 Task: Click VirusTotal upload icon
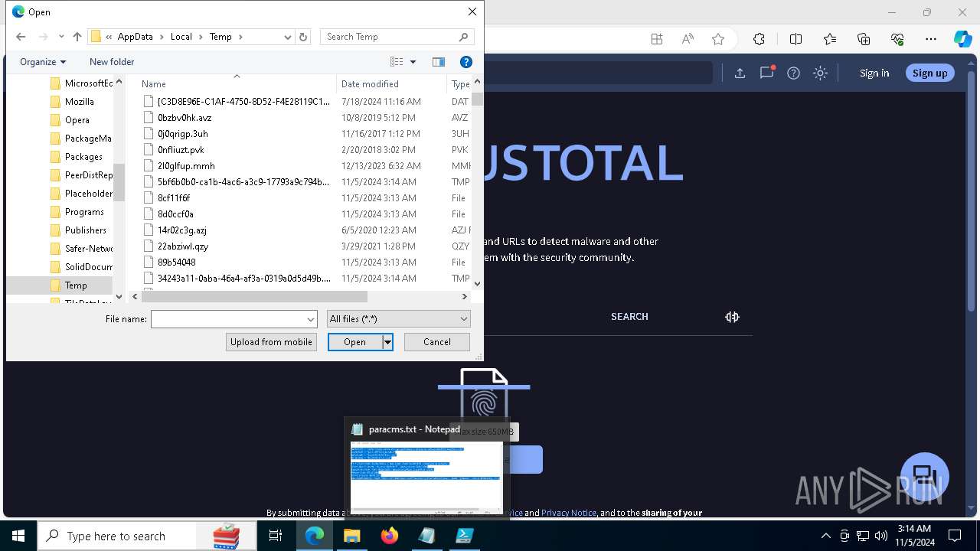click(740, 73)
